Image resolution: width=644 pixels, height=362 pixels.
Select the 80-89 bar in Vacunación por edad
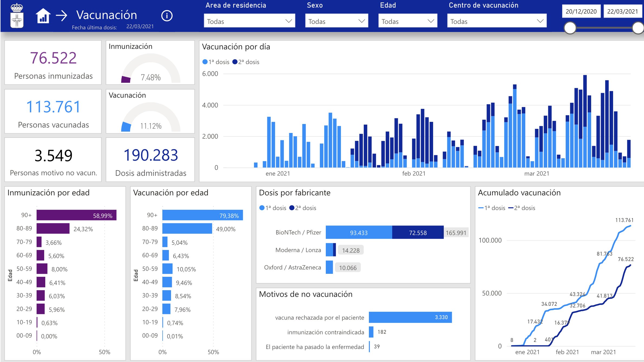point(187,228)
